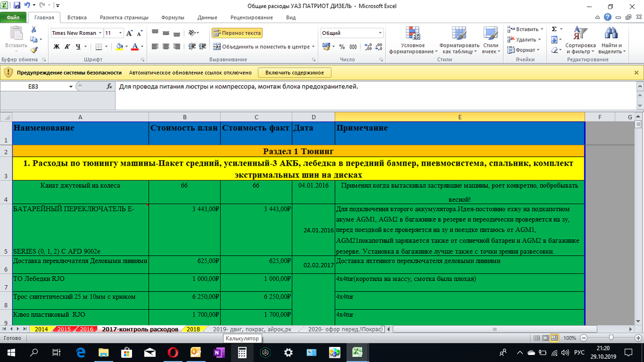Click the zoom slider in status bar
Screen dimensions: 644x362
(x=611, y=338)
